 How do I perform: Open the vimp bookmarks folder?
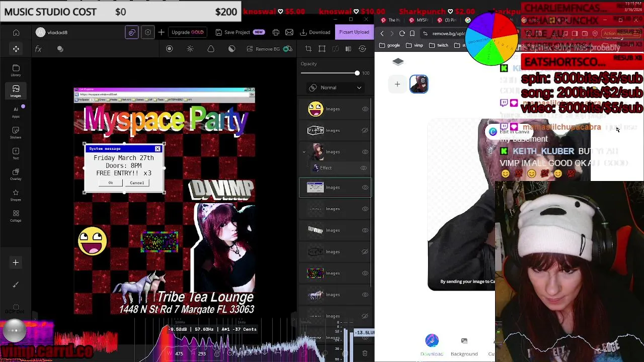coord(415,45)
